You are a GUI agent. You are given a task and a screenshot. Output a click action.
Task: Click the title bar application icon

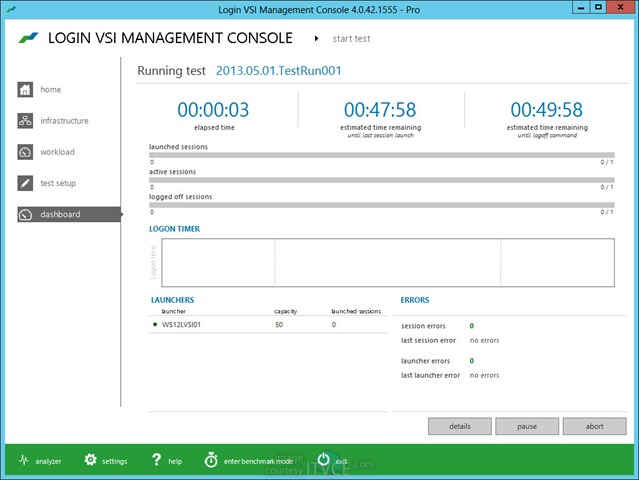(11, 9)
